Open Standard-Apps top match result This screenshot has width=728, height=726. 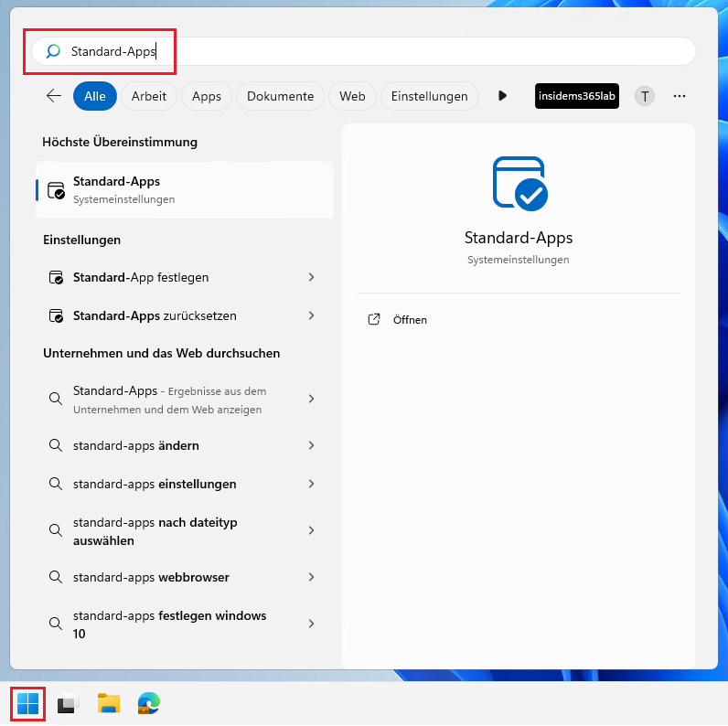(x=183, y=189)
